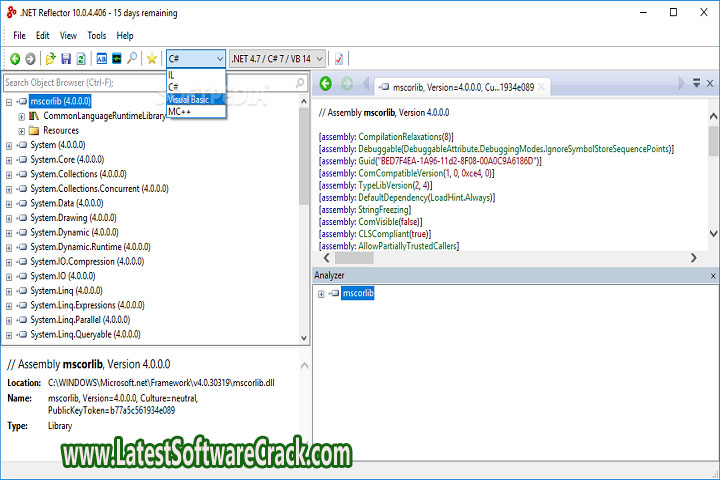This screenshot has width=720, height=480.
Task: Click the CompilationRelaxations attribute link
Action: click(399, 137)
